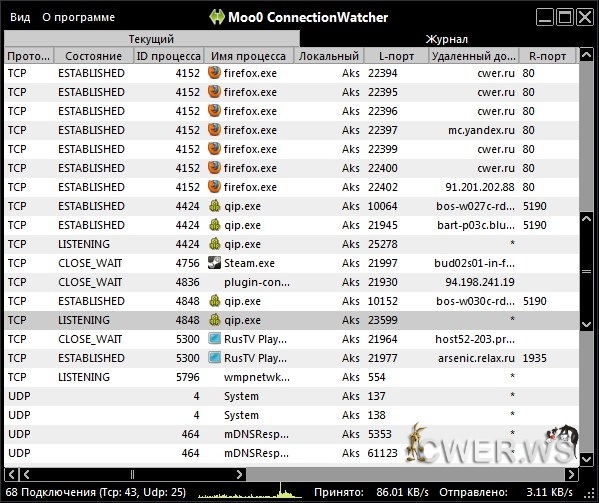This screenshot has width=599, height=503.
Task: Click remote host arsenic.relax.ru
Action: tap(476, 358)
